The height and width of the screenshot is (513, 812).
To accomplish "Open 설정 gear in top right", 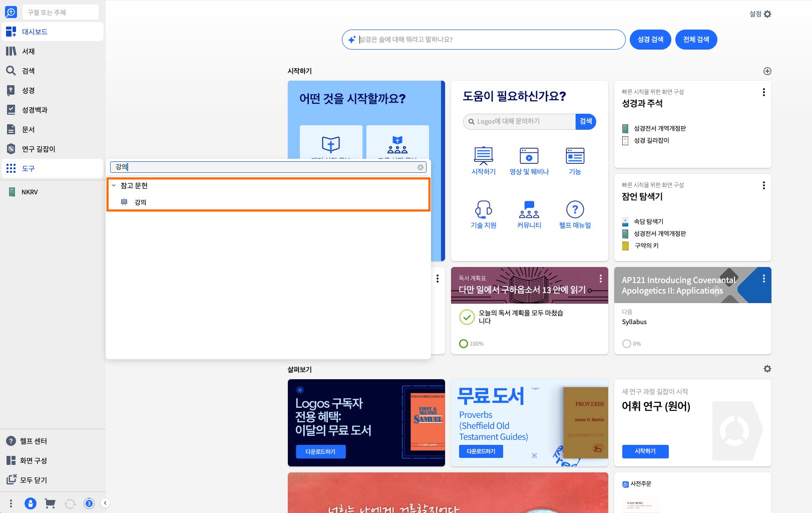I will coord(767,14).
